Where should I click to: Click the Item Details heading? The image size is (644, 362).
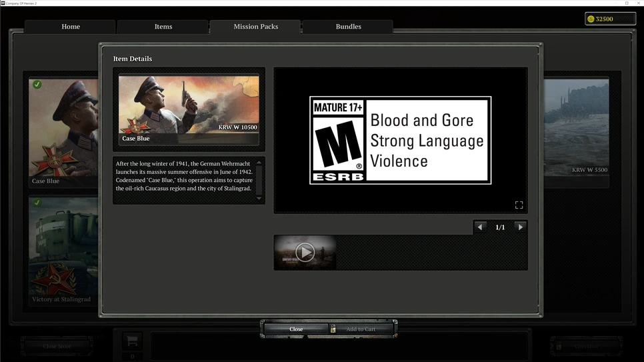[133, 59]
